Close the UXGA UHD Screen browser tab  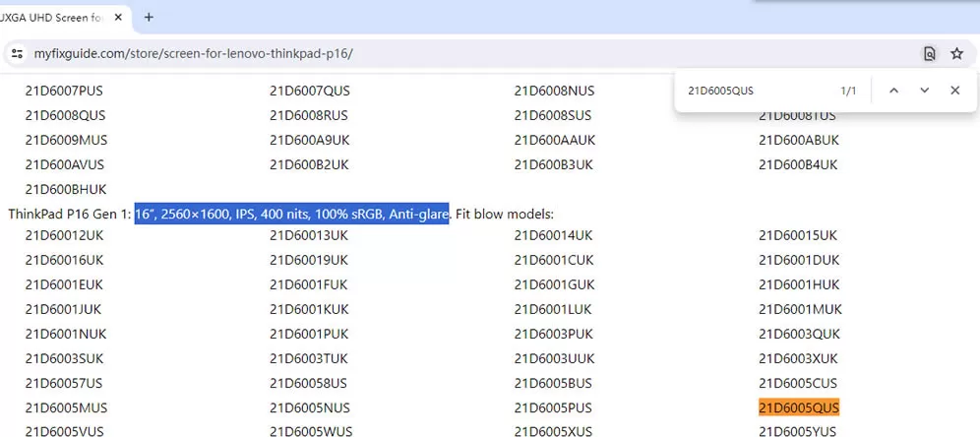pyautogui.click(x=118, y=18)
